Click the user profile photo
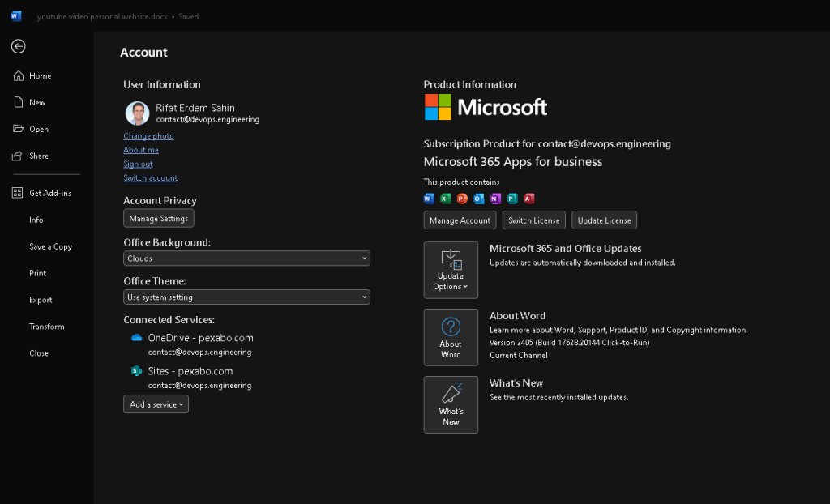Viewport: 830px width, 504px height. click(x=137, y=113)
